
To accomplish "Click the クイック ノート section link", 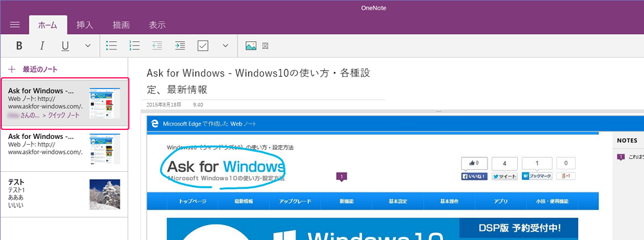I will [64, 116].
